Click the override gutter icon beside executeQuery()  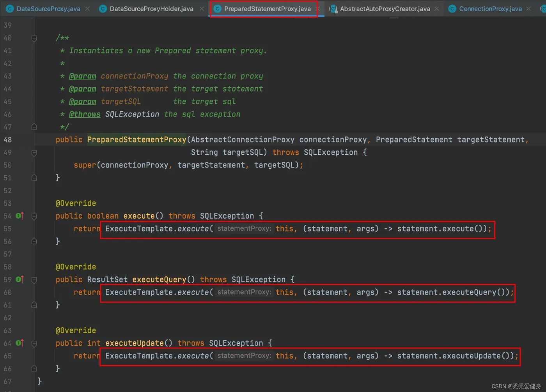pos(19,279)
